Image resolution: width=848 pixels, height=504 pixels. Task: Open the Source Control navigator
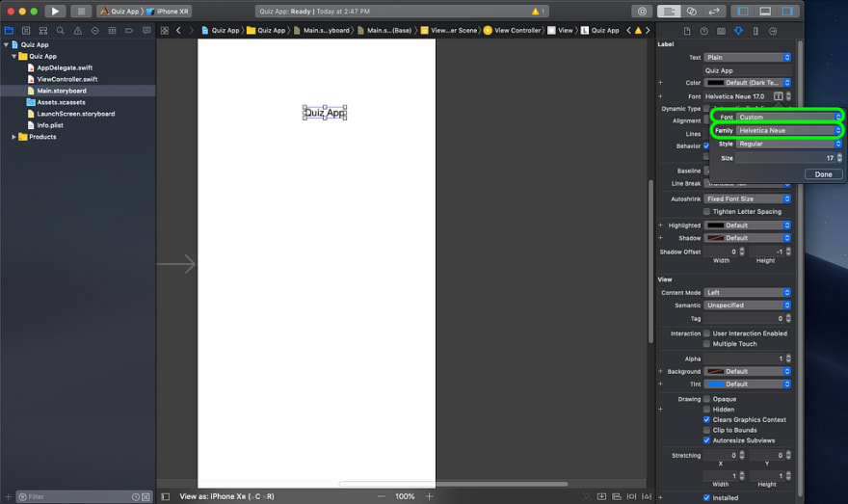[x=26, y=31]
